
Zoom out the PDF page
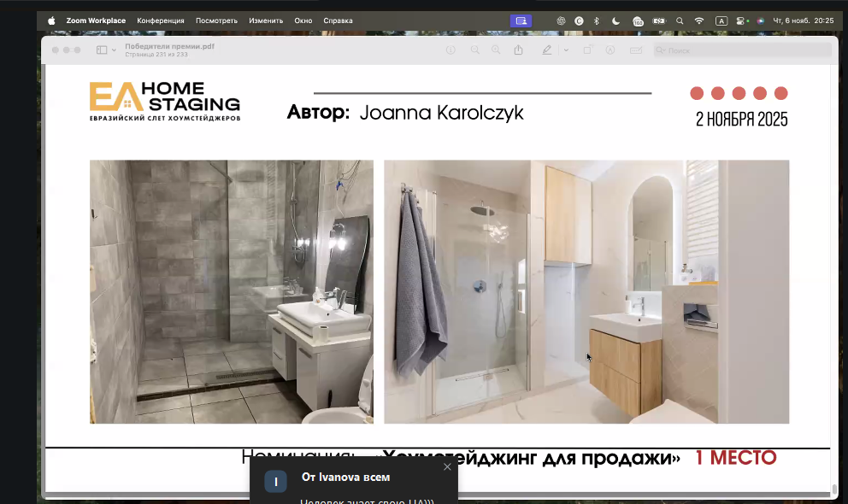coord(474,50)
